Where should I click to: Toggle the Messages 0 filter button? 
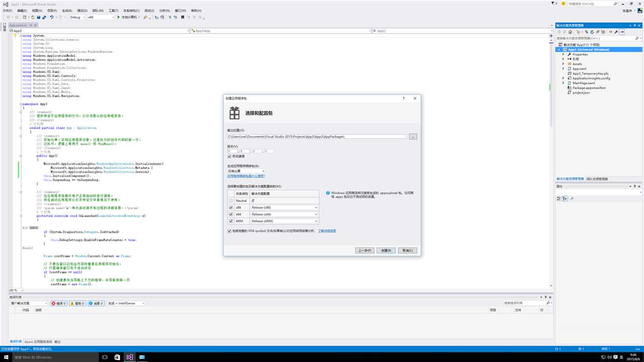point(96,303)
